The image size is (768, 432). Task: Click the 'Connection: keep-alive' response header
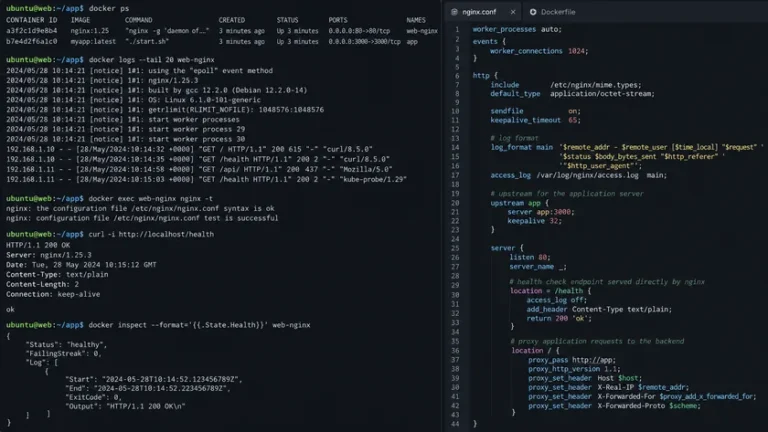pos(53,294)
